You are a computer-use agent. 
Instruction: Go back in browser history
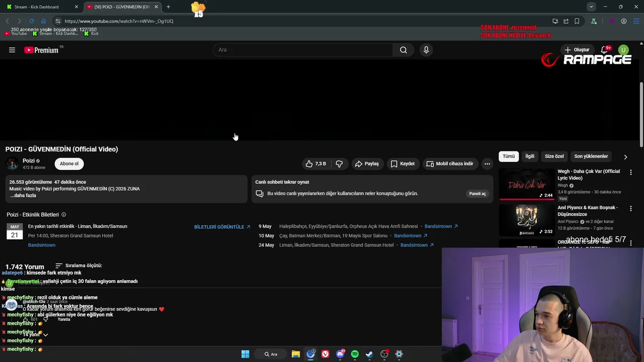tap(7, 21)
